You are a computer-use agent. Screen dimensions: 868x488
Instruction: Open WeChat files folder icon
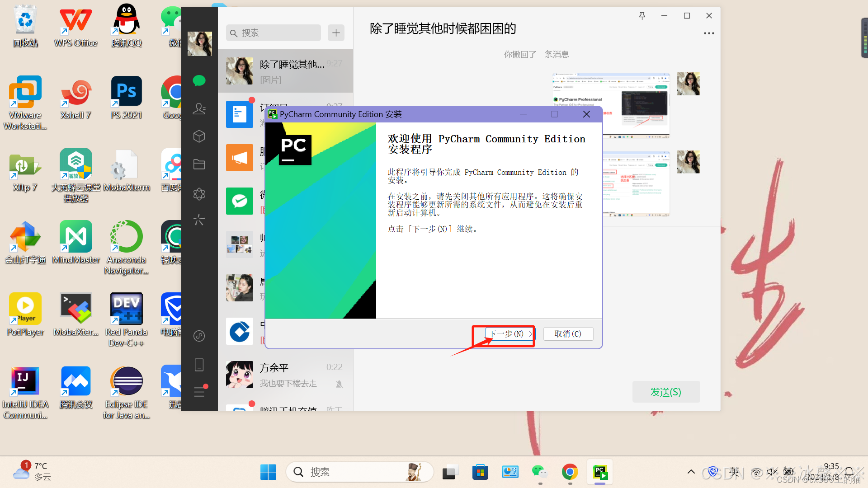pos(199,164)
